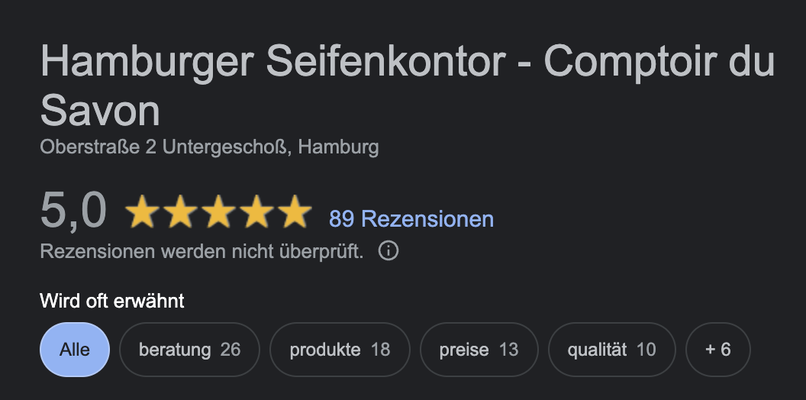Click the fifth yellow rating star

tap(295, 211)
